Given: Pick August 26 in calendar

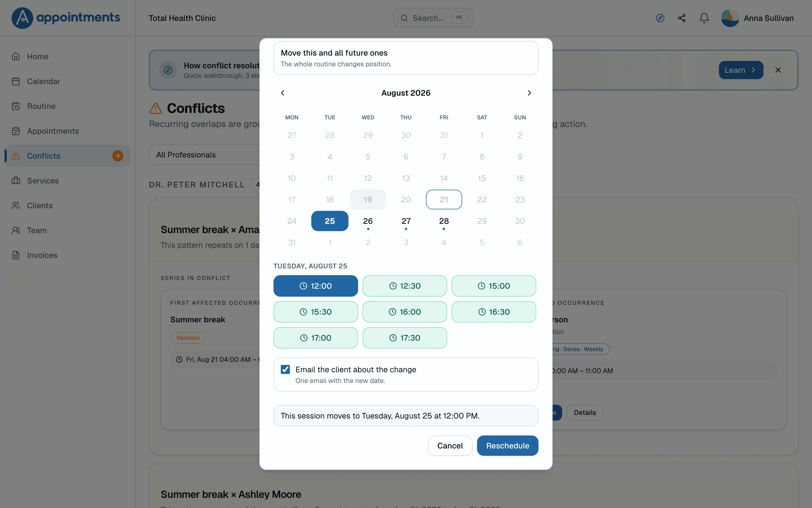Looking at the screenshot, I should click(x=368, y=221).
